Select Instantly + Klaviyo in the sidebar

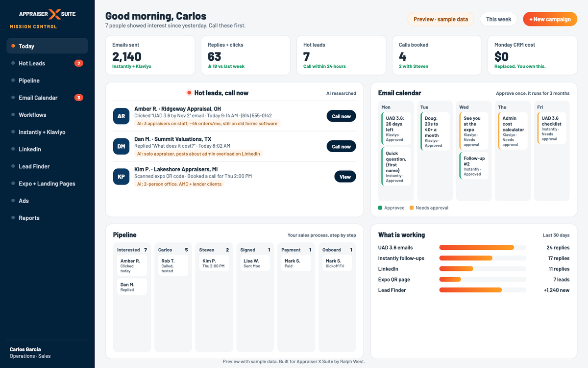pos(47,132)
